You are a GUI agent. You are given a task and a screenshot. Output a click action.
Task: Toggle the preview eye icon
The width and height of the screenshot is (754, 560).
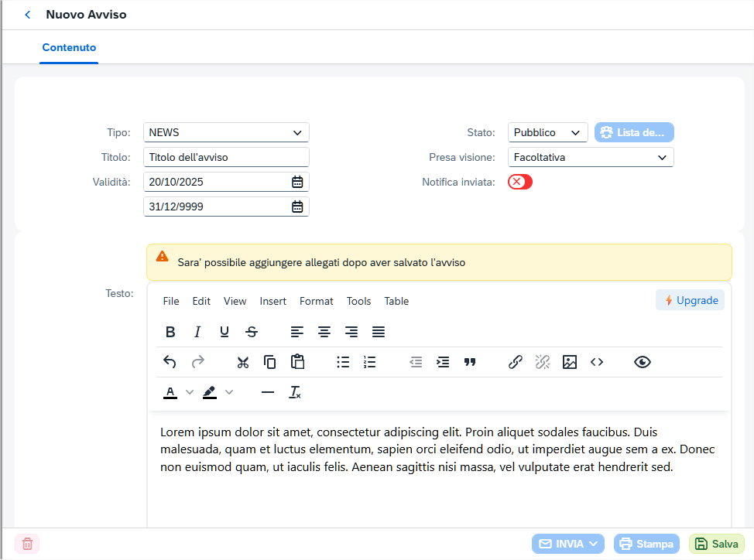point(643,362)
